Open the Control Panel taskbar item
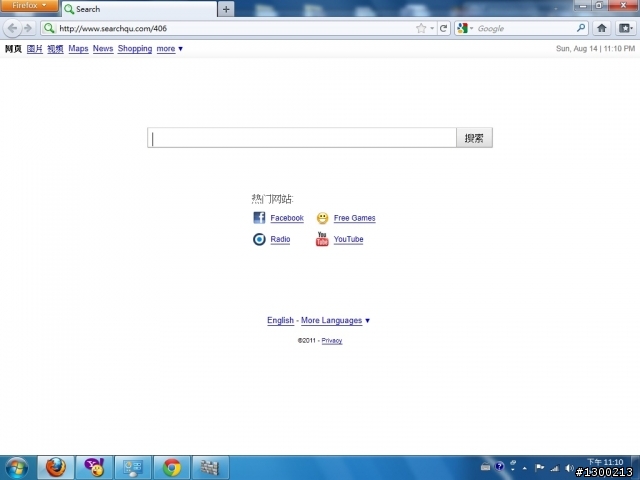This screenshot has height=480, width=640. click(x=133, y=468)
